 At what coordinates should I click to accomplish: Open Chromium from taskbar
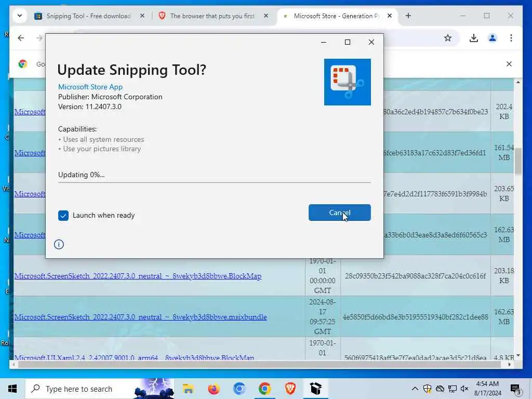(239, 389)
